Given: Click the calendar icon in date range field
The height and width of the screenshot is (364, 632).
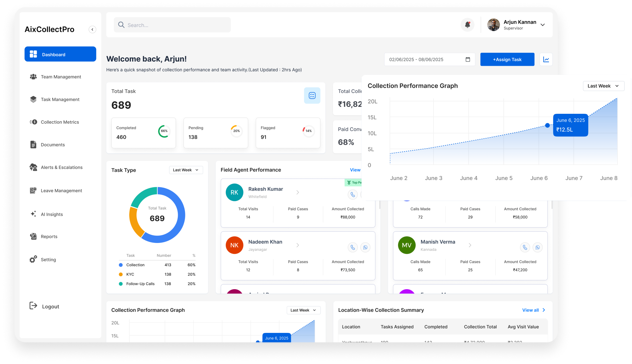Looking at the screenshot, I should [x=468, y=59].
